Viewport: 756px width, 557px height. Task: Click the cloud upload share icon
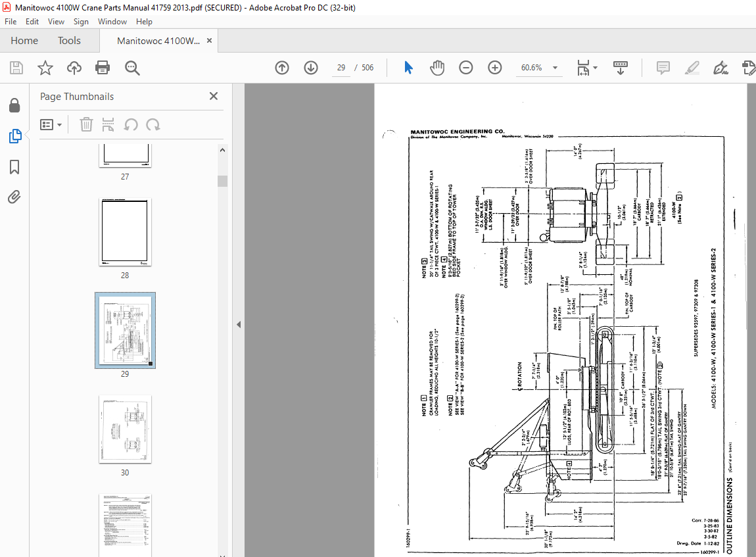coord(74,68)
